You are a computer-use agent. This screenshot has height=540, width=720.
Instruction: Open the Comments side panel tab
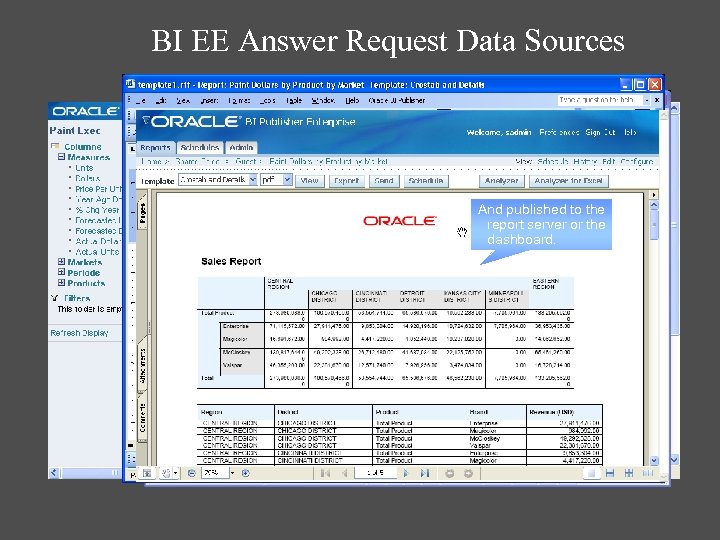[x=142, y=417]
